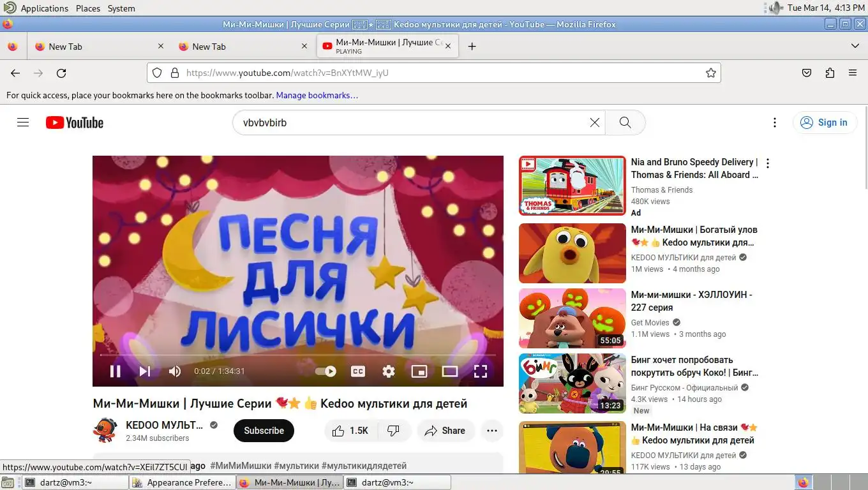Screen dimensions: 868x490
Task: Enter full screen mode
Action: click(481, 371)
